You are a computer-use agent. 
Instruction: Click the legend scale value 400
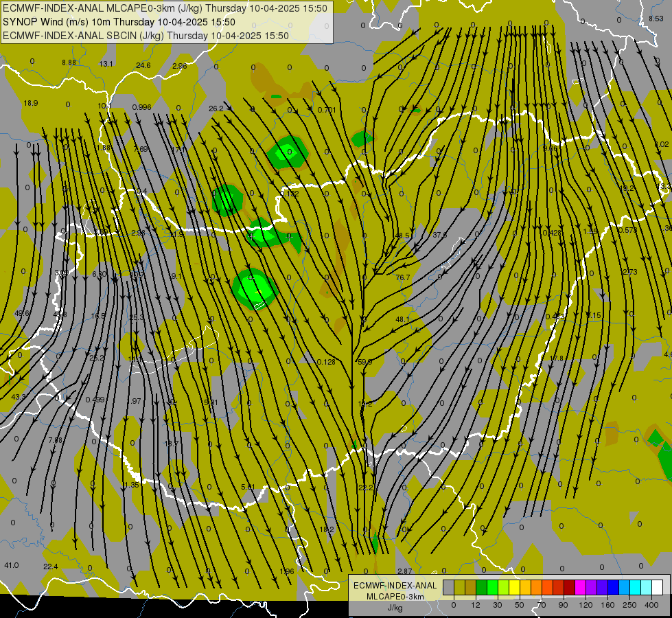651,605
